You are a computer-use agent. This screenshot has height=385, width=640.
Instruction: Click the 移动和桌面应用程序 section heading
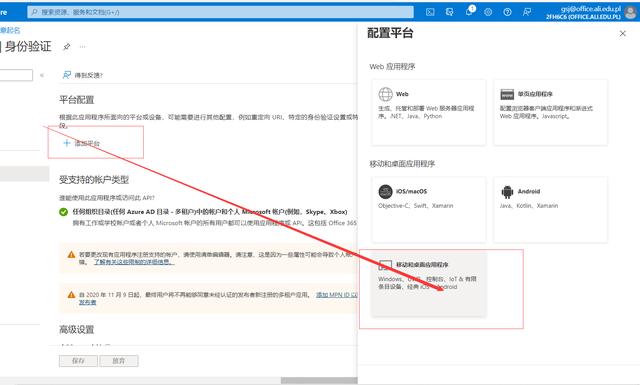click(402, 164)
